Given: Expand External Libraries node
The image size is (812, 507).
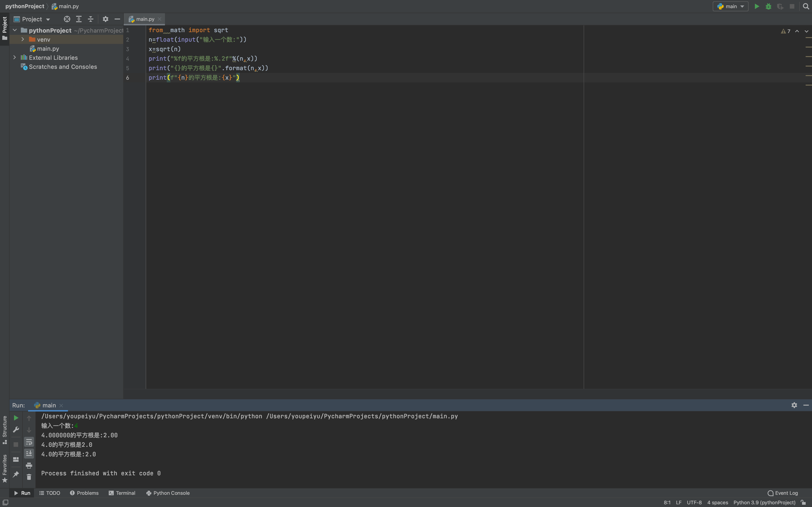Looking at the screenshot, I should pos(14,58).
